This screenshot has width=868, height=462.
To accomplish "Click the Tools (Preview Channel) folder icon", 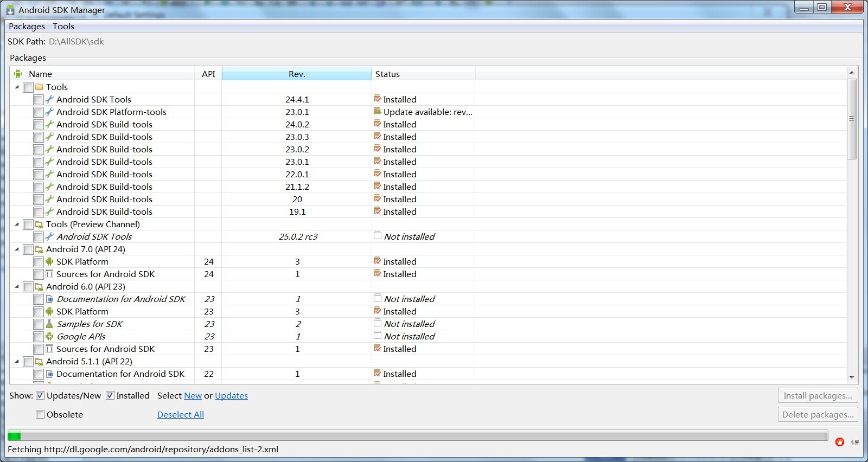I will click(39, 224).
